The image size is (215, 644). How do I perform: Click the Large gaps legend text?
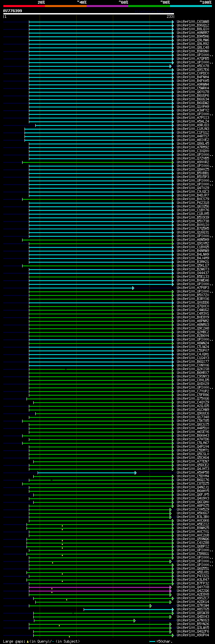coord(41,641)
